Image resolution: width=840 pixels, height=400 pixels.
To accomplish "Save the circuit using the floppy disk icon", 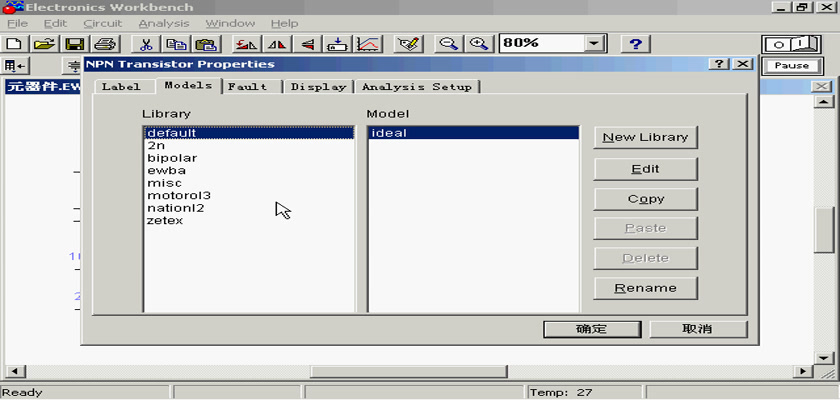I will 75,44.
